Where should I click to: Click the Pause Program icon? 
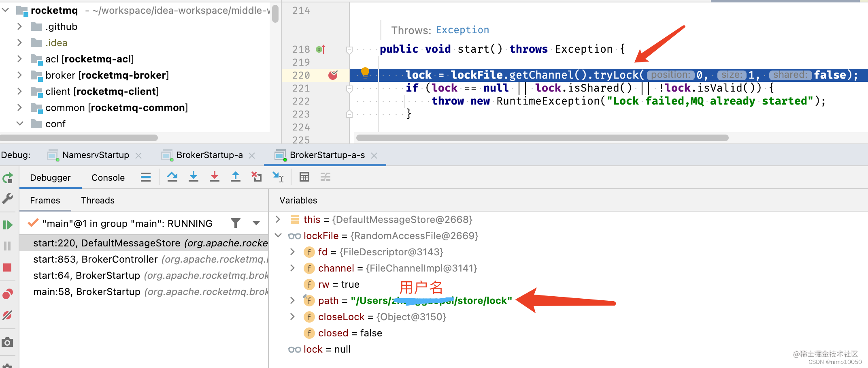click(8, 246)
